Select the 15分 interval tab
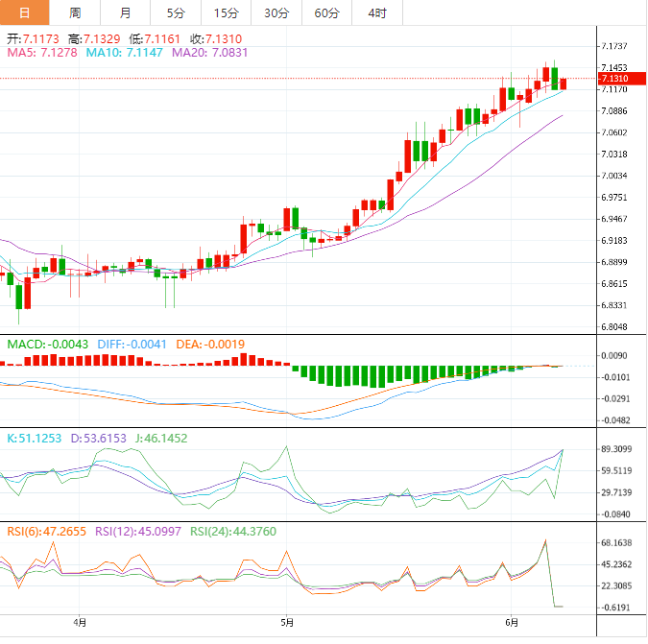Viewport: 648px width, 644px height. click(227, 12)
